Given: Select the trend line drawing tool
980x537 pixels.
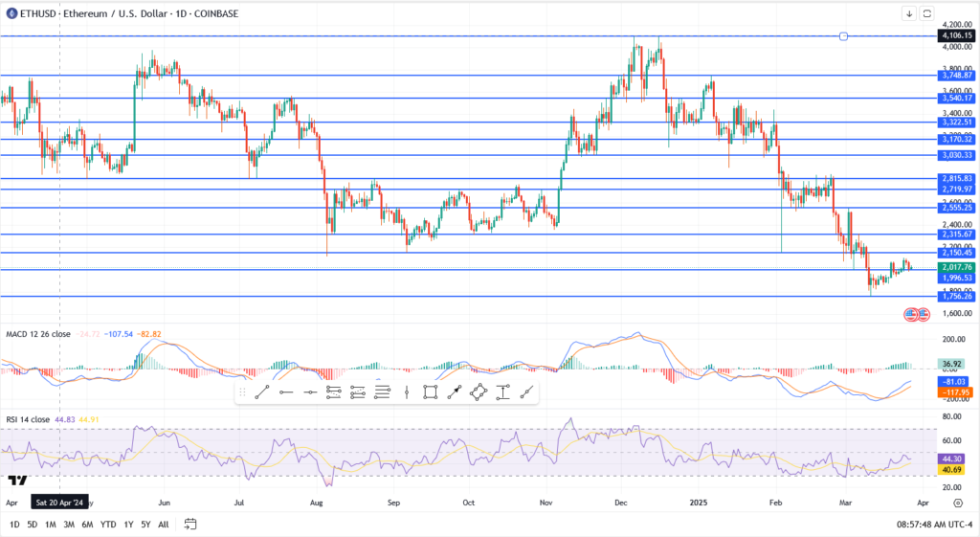Looking at the screenshot, I should [260, 392].
